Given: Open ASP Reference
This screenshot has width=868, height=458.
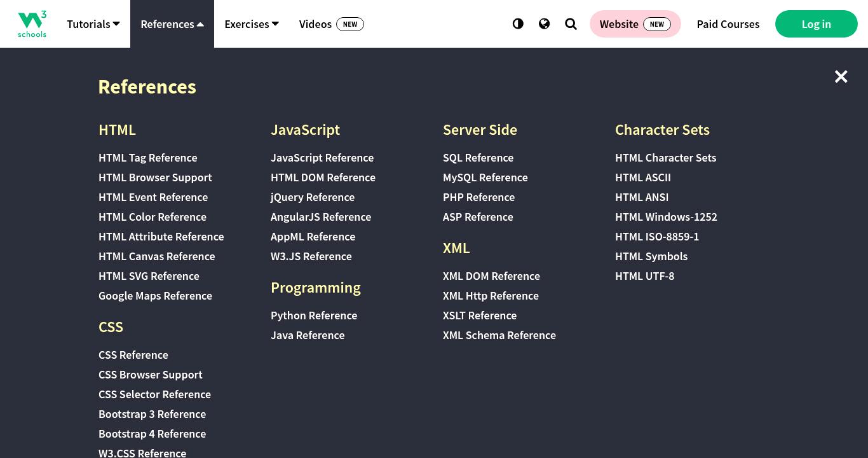Looking at the screenshot, I should 478,217.
